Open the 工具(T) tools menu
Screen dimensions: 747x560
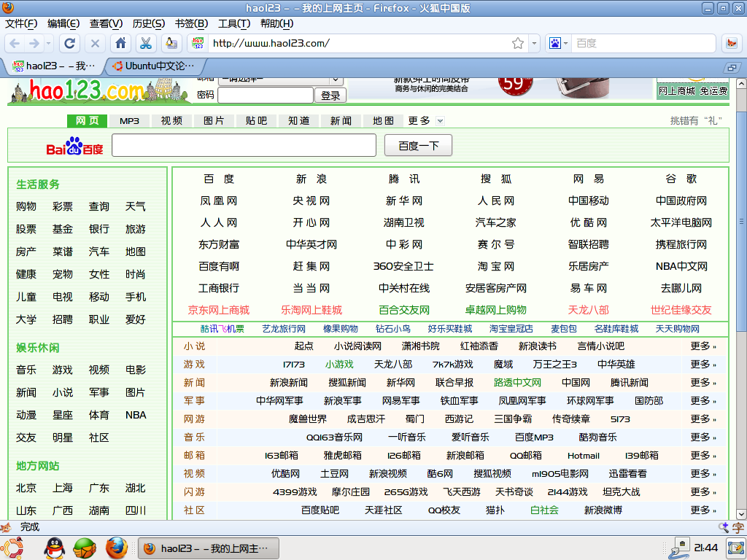tap(234, 24)
